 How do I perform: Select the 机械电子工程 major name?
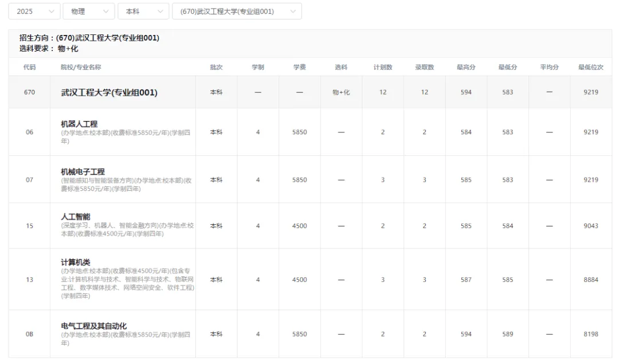(x=83, y=172)
